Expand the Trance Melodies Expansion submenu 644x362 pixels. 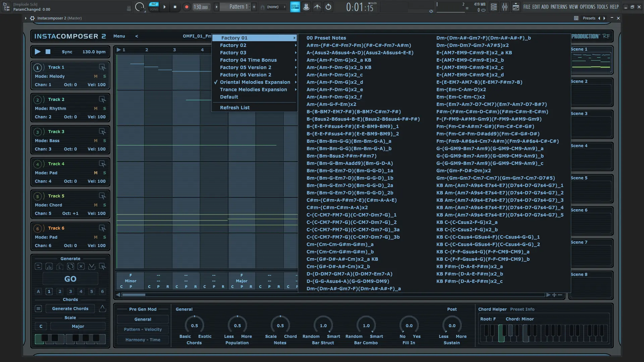[254, 89]
